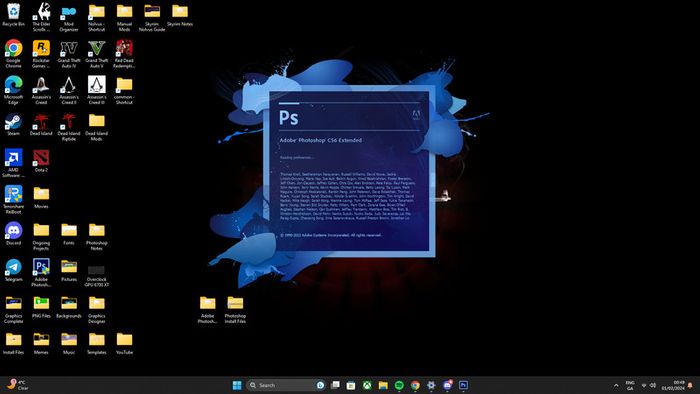Open Task View from taskbar
The image size is (700, 394).
pos(335,385)
